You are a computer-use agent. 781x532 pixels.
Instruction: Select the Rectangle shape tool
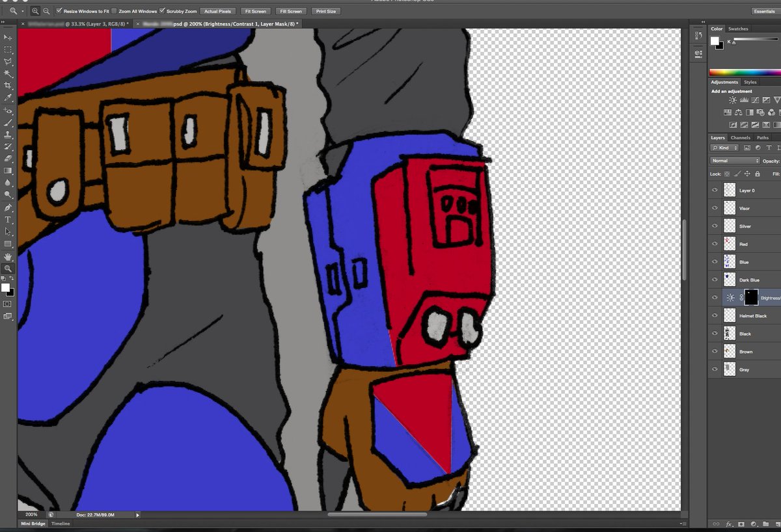(8, 244)
